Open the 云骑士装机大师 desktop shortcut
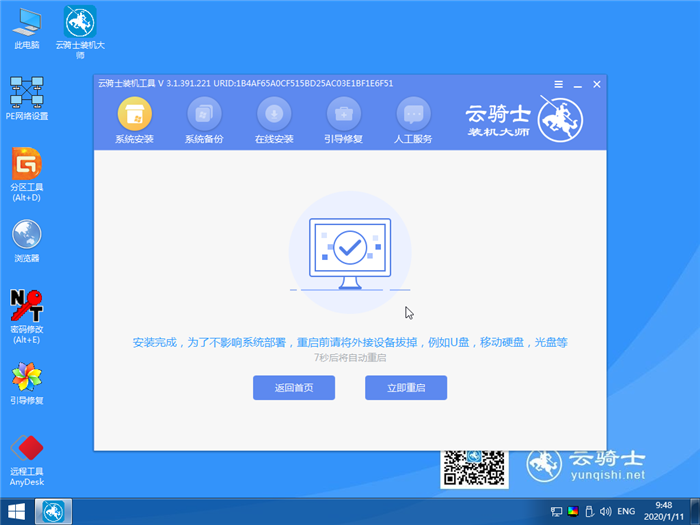Screen dimensions: 700x525 (80, 32)
